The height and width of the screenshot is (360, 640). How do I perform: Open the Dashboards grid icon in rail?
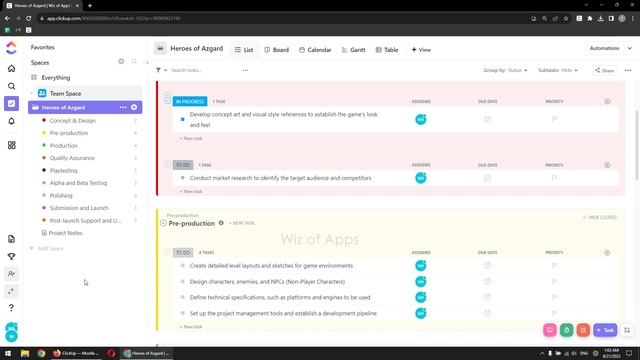point(11,145)
